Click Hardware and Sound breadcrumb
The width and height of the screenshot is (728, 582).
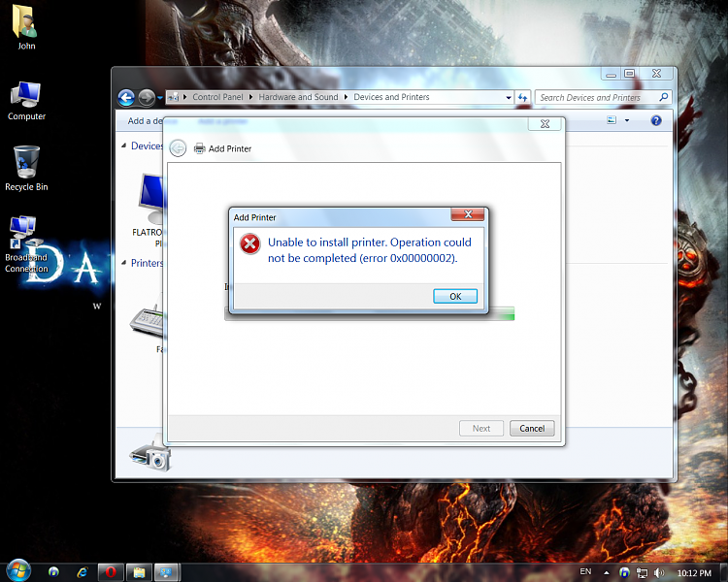(x=298, y=97)
